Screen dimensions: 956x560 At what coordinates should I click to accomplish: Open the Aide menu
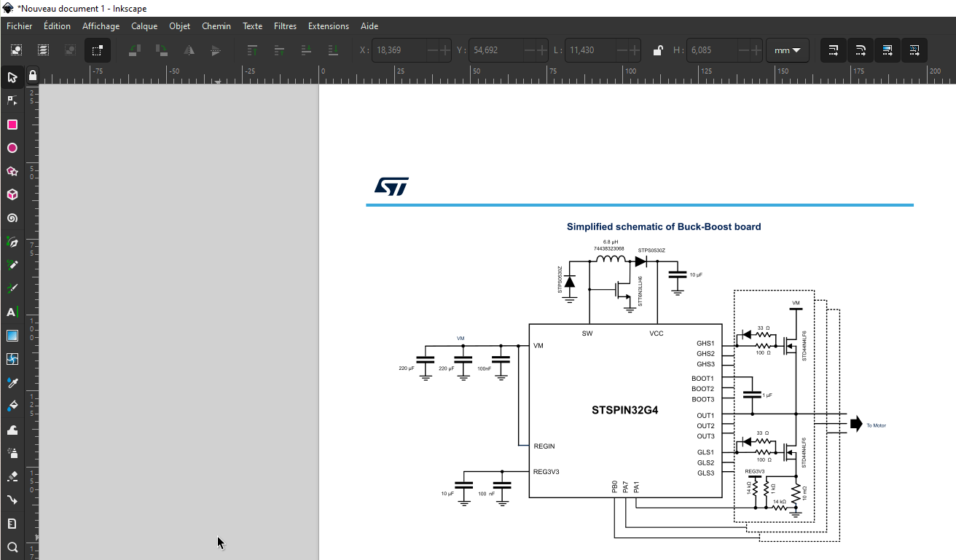point(369,26)
